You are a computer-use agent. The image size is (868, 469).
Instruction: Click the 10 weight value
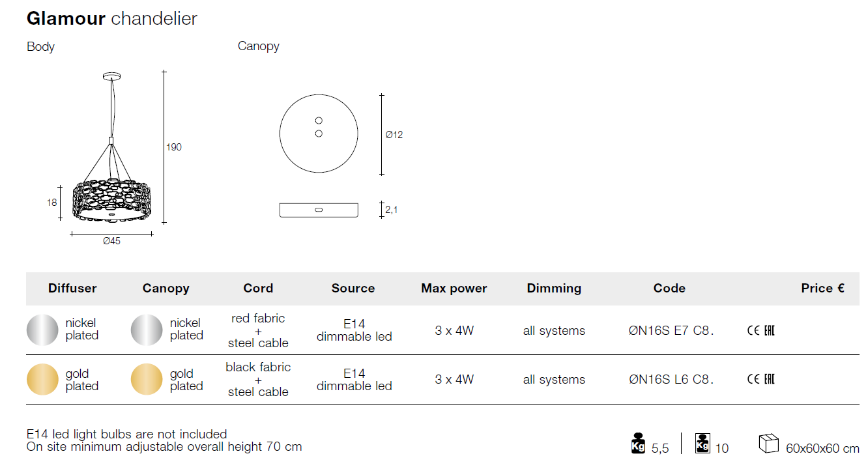[x=722, y=448]
